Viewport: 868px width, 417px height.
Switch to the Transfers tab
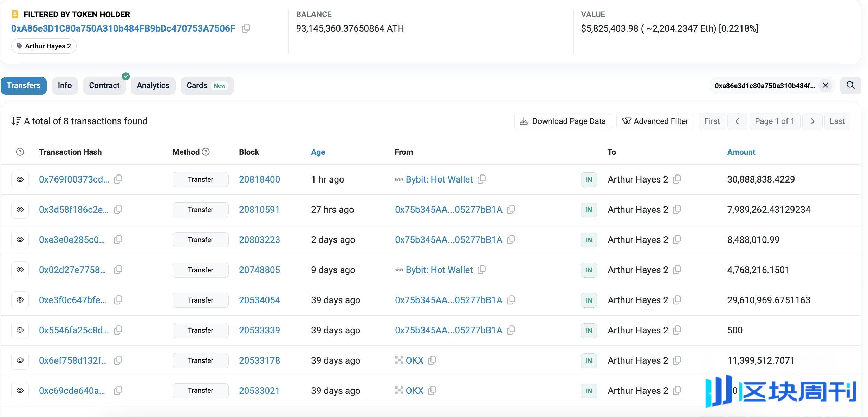[24, 86]
